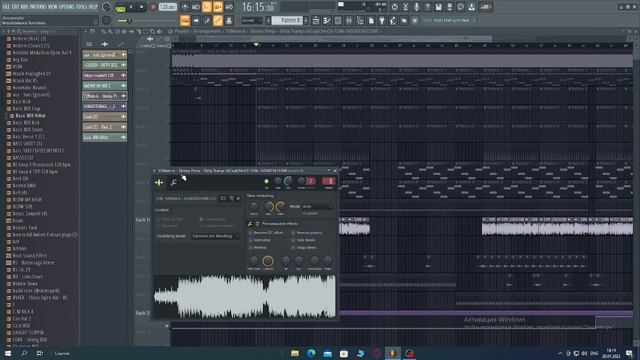Select first picker panel item at top
This screenshot has height=360, width=640.
pyautogui.click(x=104, y=54)
